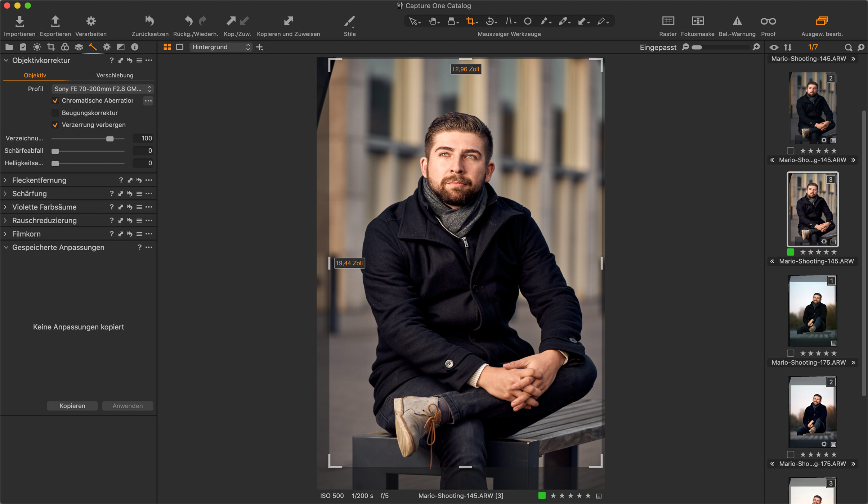The height and width of the screenshot is (504, 868).
Task: Open the Hintergrund background selector
Action: (x=221, y=47)
